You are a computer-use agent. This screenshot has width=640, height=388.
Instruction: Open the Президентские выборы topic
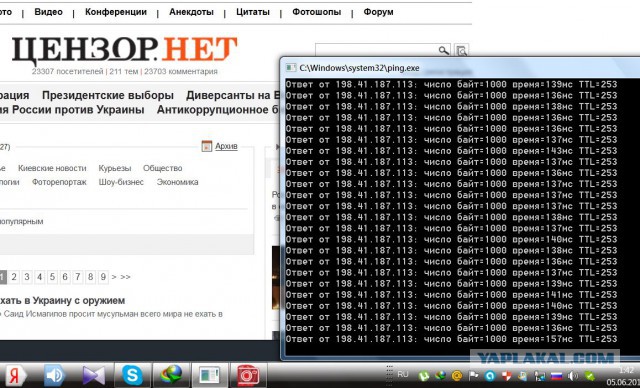coord(108,95)
